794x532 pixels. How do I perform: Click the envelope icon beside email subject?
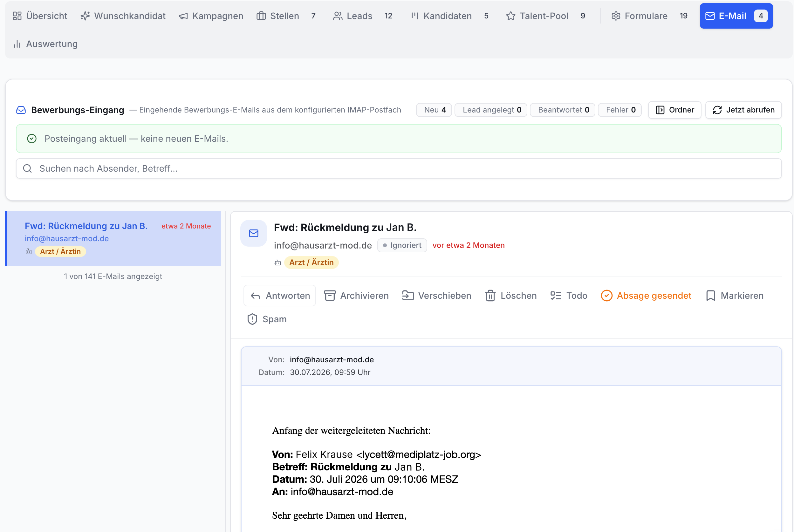point(253,233)
